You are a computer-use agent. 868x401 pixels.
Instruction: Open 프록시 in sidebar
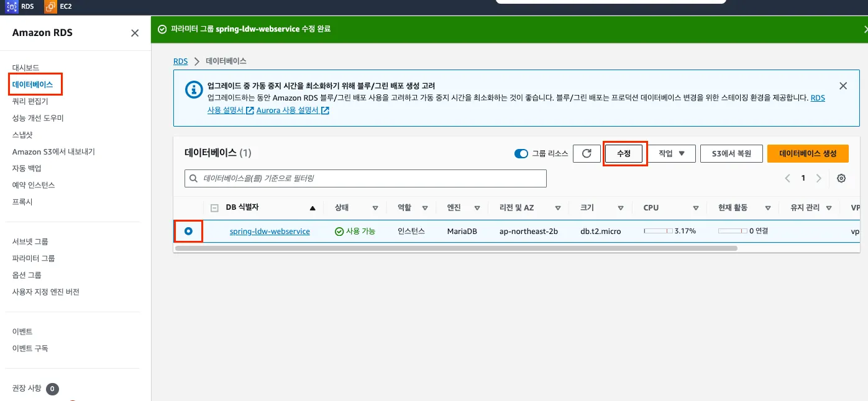(x=22, y=202)
